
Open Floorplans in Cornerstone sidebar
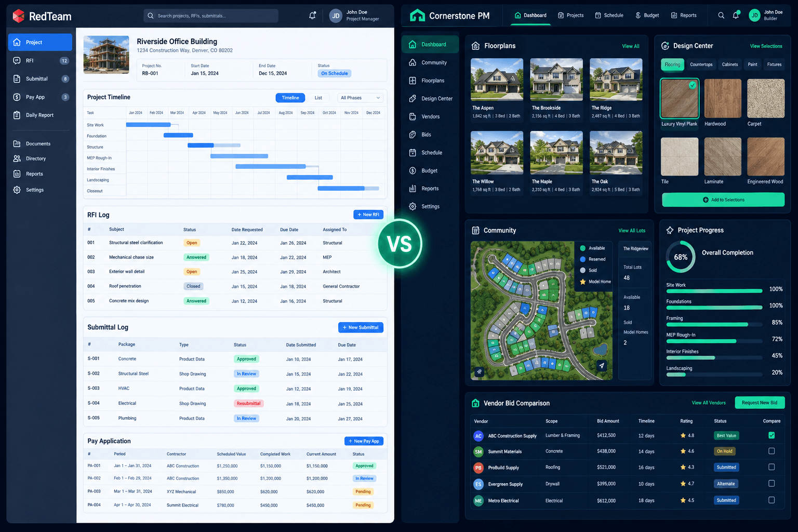point(430,81)
